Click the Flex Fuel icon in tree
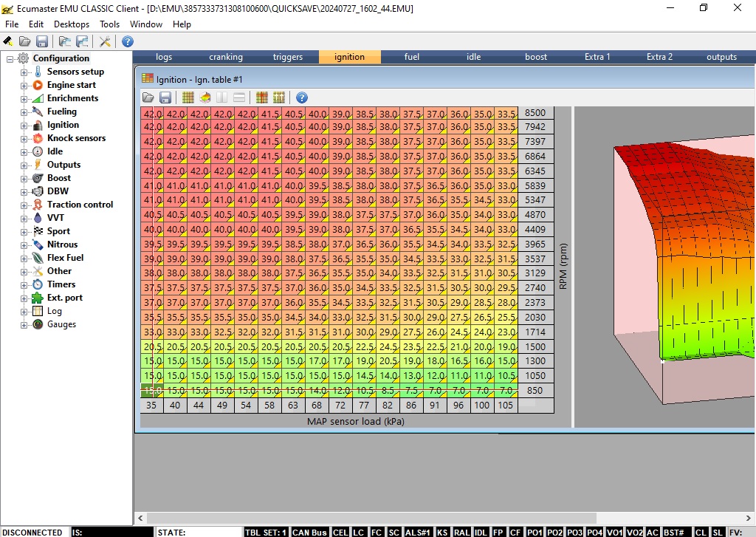This screenshot has width=756, height=537. pyautogui.click(x=38, y=258)
